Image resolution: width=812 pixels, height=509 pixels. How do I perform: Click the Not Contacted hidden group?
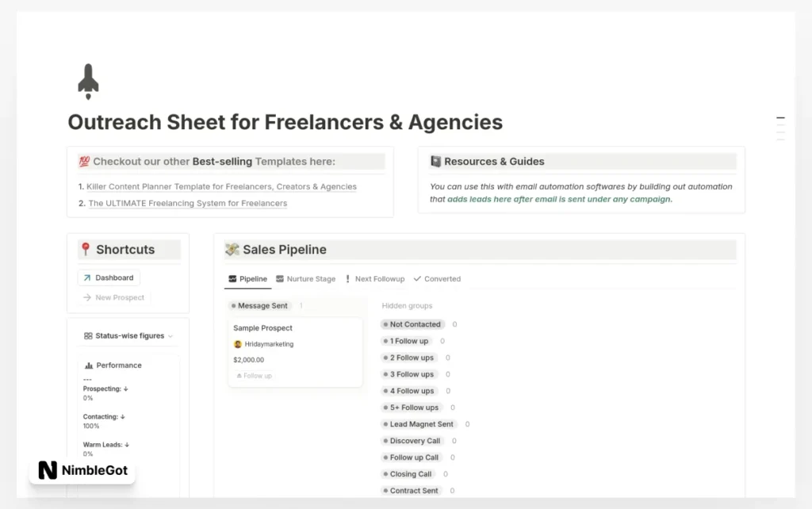(x=412, y=324)
